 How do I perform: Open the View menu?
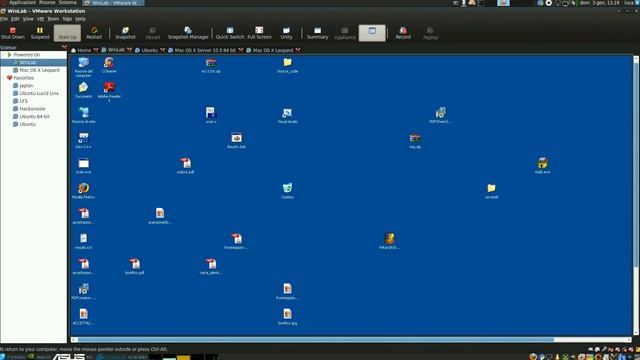coord(28,19)
